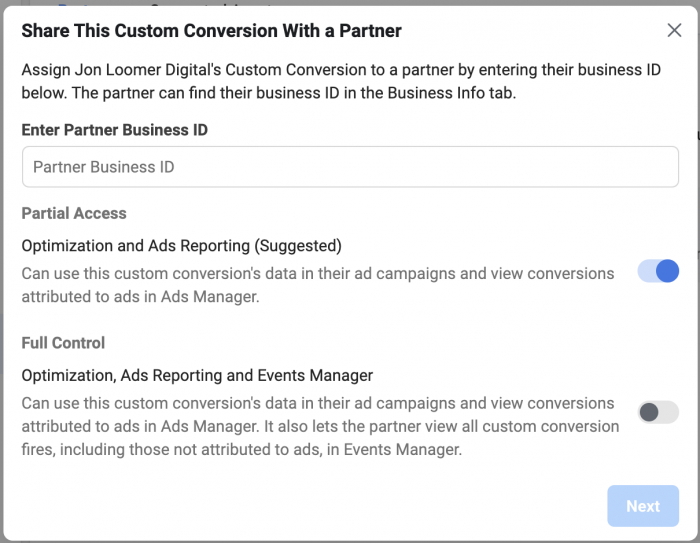
Task: Click the 'Full Control' section heading
Action: (63, 343)
